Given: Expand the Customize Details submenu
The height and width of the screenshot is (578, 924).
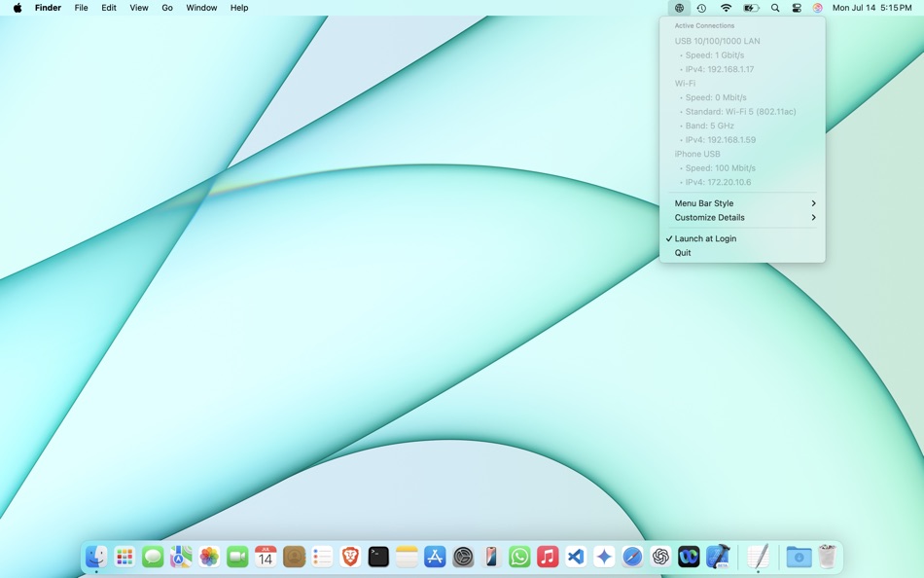Looking at the screenshot, I should point(709,217).
